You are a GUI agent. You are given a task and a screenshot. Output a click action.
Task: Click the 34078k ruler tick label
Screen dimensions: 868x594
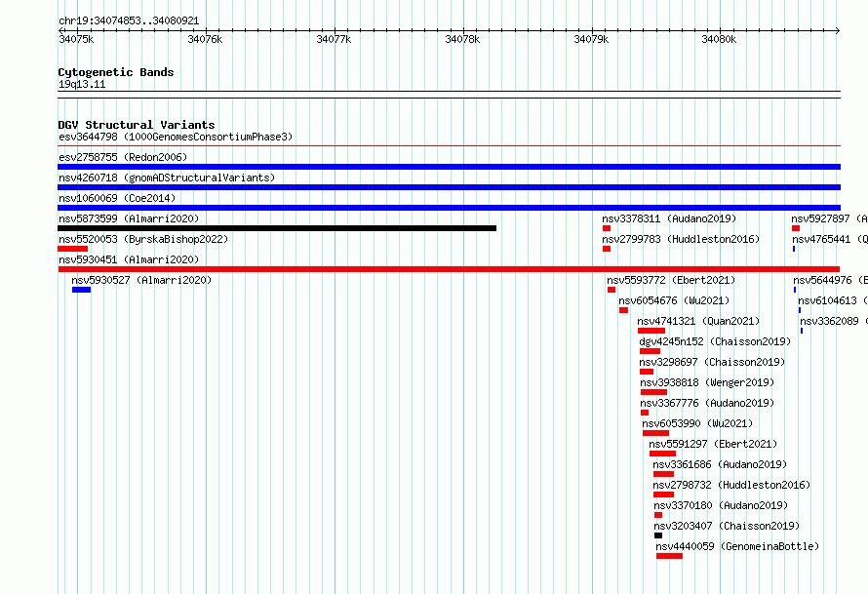point(462,39)
